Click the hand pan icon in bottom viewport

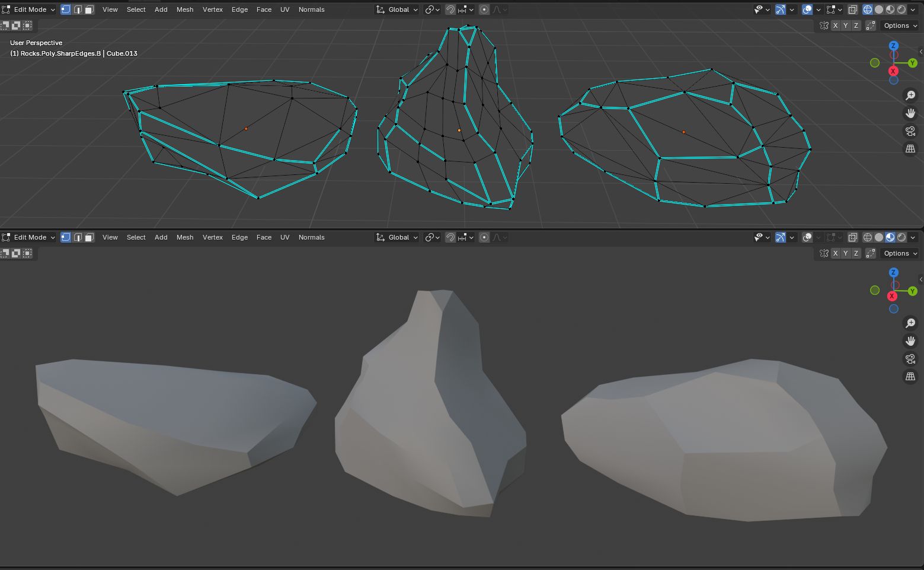[x=910, y=341]
